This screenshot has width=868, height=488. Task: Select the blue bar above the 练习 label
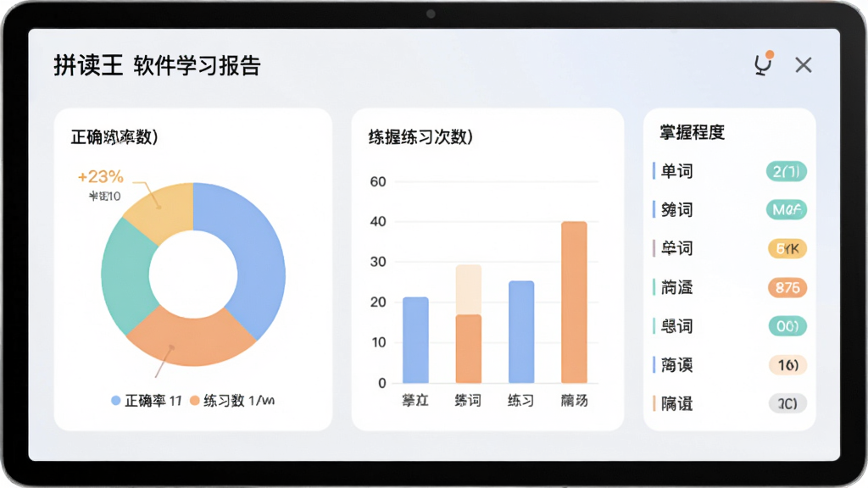coord(521,332)
